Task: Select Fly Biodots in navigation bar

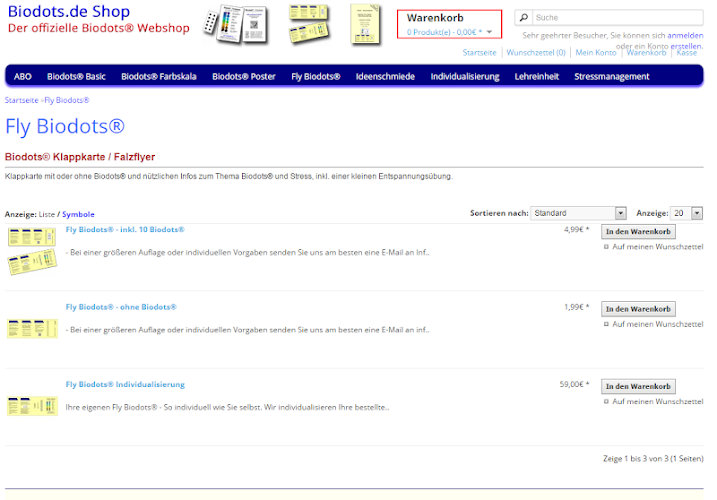Action: coord(316,76)
